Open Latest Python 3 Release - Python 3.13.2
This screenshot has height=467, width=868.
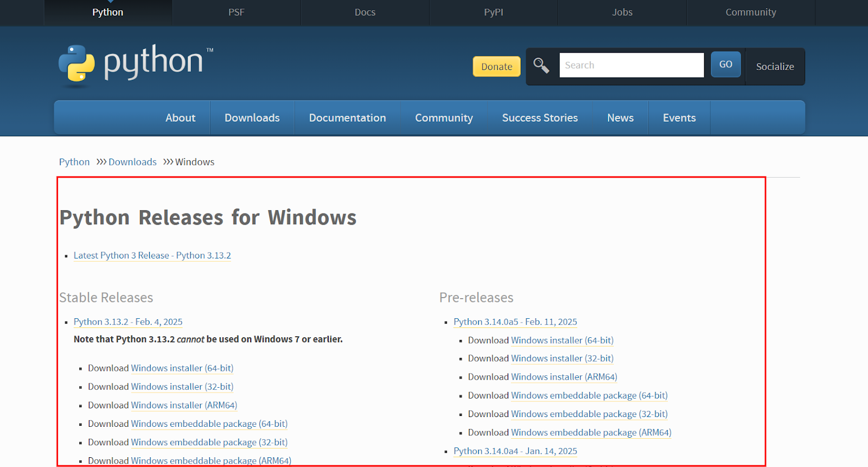[x=152, y=255]
